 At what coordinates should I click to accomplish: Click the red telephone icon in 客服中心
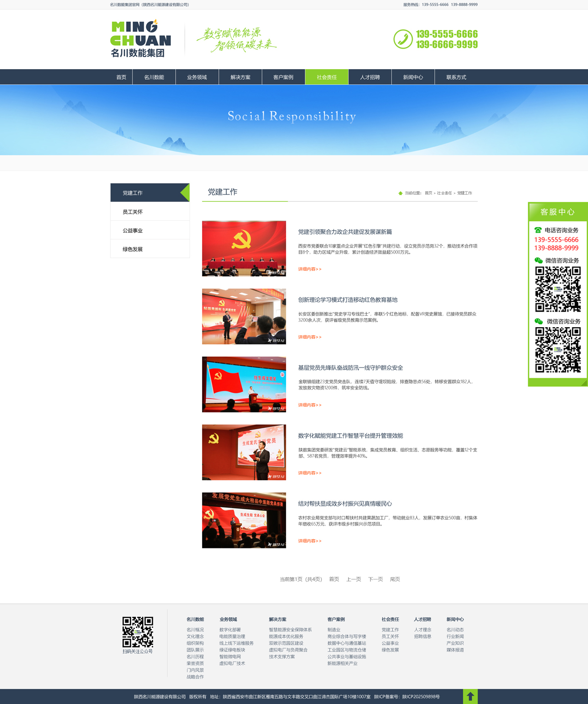pos(538,230)
